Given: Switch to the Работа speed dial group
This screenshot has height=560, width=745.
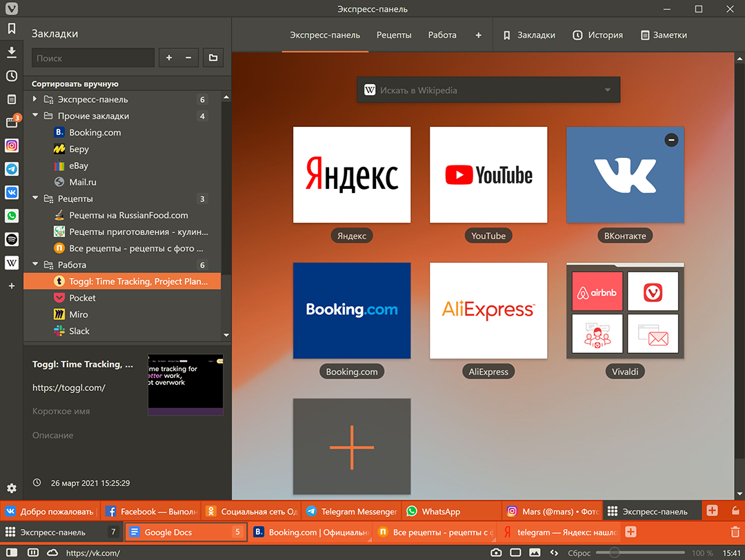Looking at the screenshot, I should point(442,35).
